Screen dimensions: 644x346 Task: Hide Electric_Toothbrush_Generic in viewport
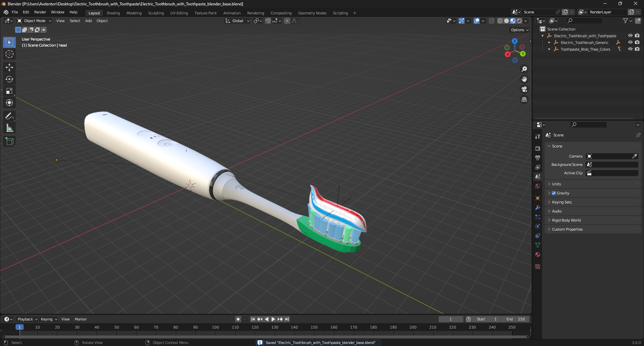pyautogui.click(x=630, y=42)
